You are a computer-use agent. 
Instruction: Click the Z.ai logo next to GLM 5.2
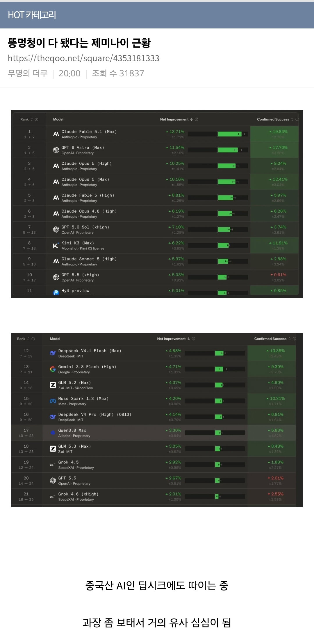[53, 385]
